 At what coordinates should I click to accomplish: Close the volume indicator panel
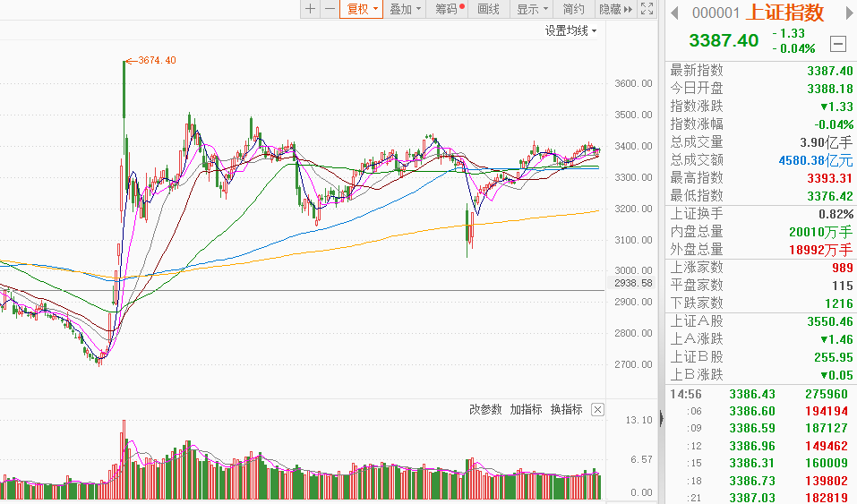pyautogui.click(x=597, y=410)
